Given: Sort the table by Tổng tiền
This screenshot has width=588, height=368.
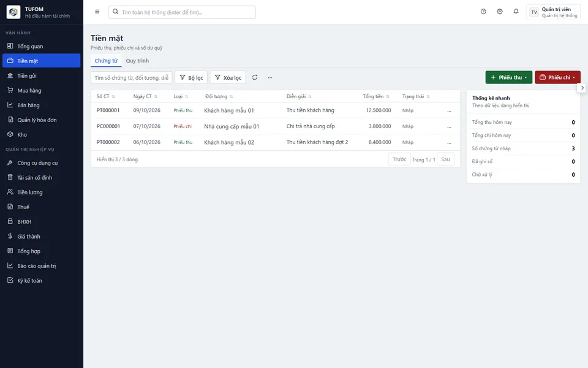Looking at the screenshot, I should 376,96.
